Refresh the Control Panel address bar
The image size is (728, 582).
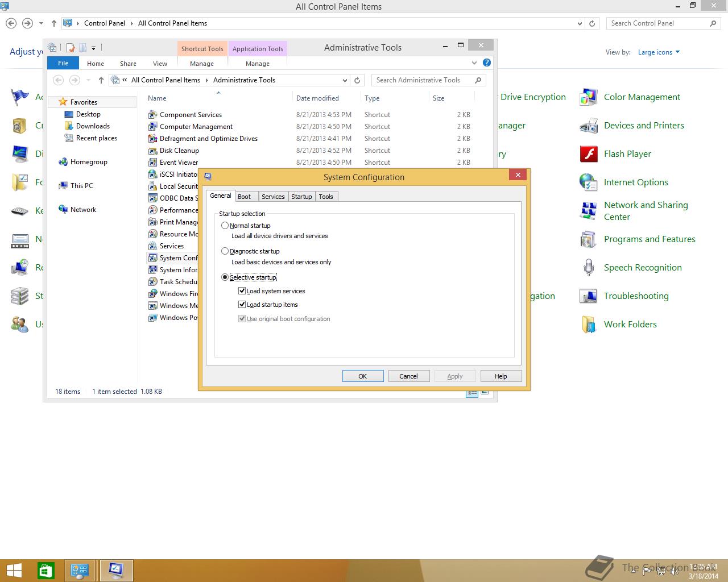tap(592, 23)
